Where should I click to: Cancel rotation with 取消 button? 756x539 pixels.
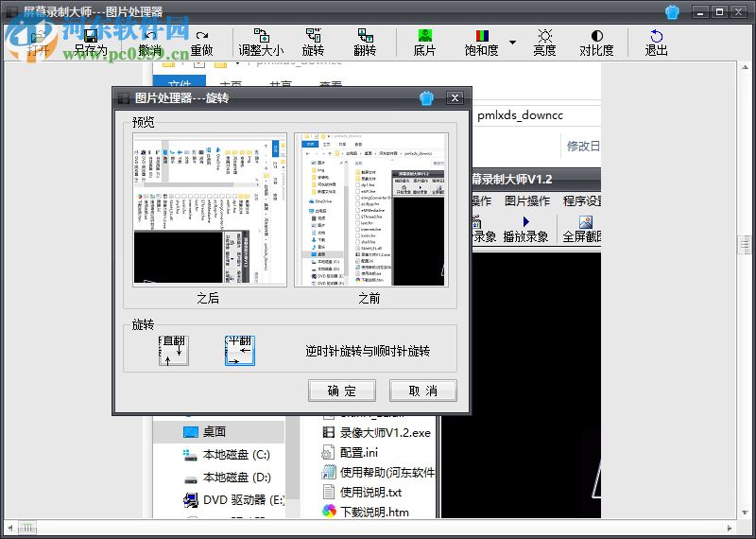click(422, 391)
